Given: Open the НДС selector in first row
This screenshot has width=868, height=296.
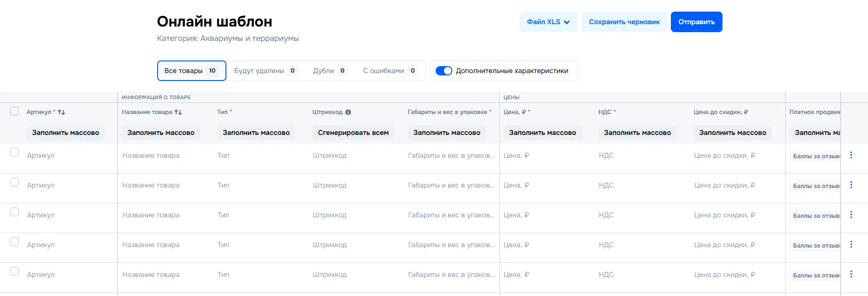Looking at the screenshot, I should click(x=642, y=155).
